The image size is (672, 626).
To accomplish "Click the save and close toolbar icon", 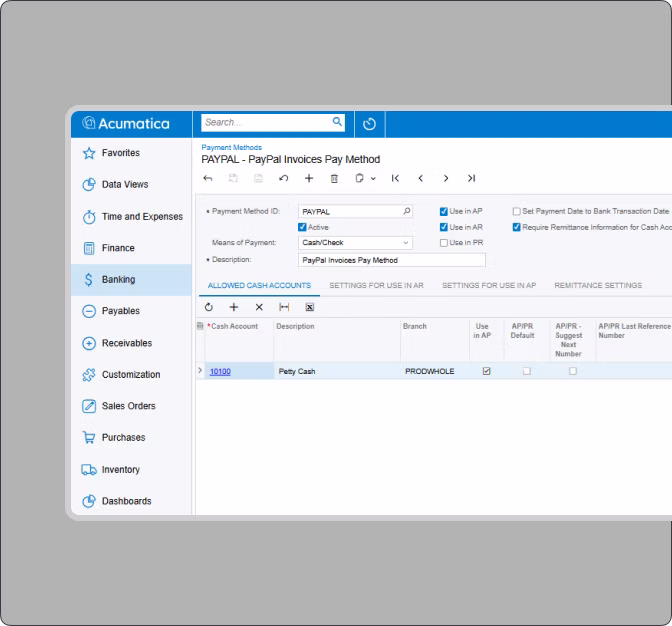I will [x=233, y=178].
